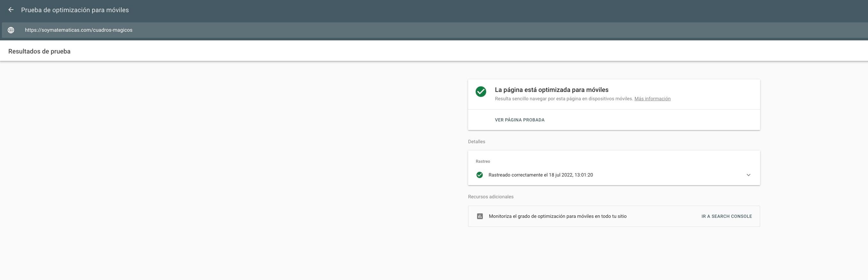Click 'La página está optimizada para móviles' text
The height and width of the screenshot is (280, 868).
pos(552,90)
